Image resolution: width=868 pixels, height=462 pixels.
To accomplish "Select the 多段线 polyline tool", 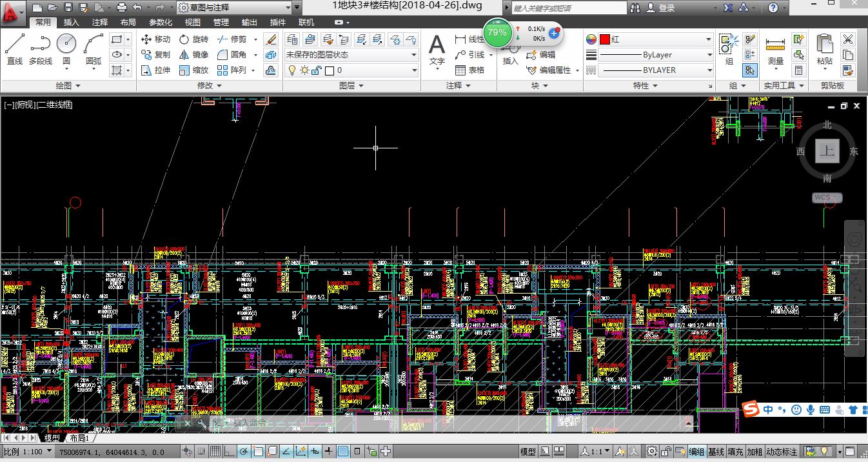I will pyautogui.click(x=41, y=50).
